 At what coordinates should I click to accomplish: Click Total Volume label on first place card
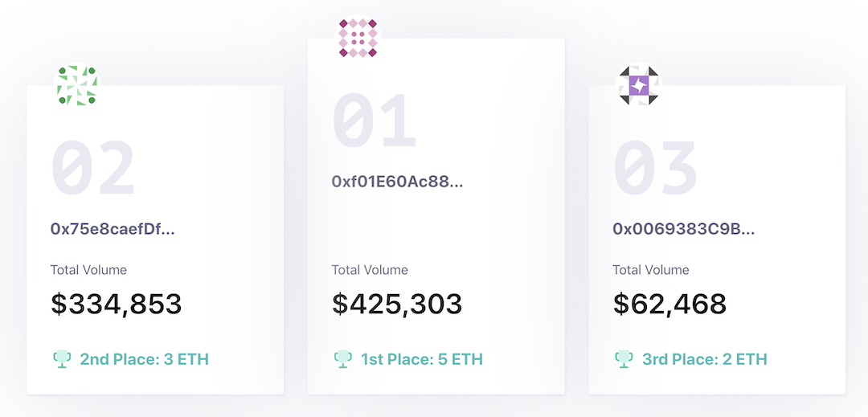pyautogui.click(x=370, y=270)
